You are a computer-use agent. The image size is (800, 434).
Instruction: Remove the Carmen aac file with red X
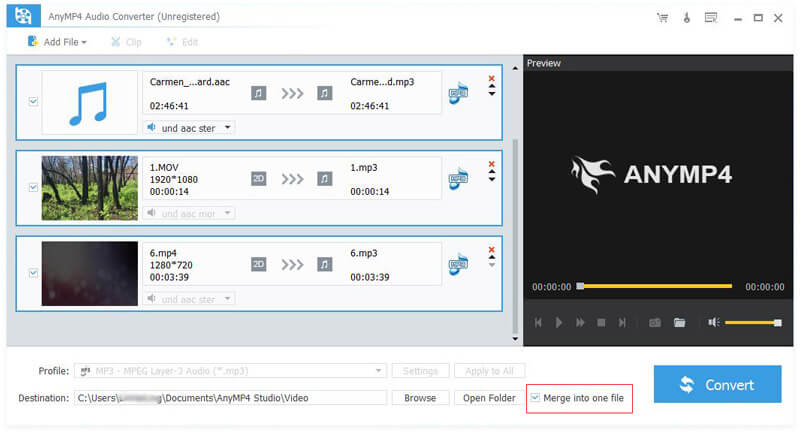[x=491, y=78]
